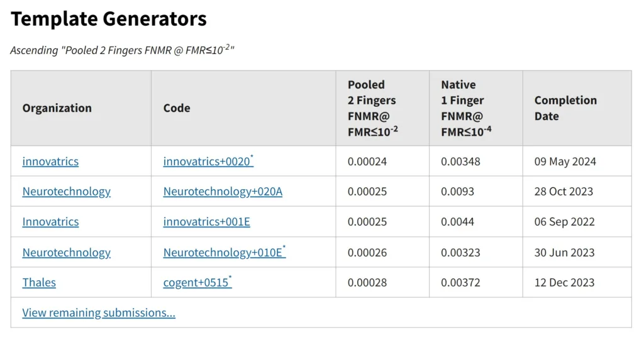Click organization link in the innovatrics+0020 row
Image resolution: width=644 pixels, height=340 pixels.
coord(50,162)
